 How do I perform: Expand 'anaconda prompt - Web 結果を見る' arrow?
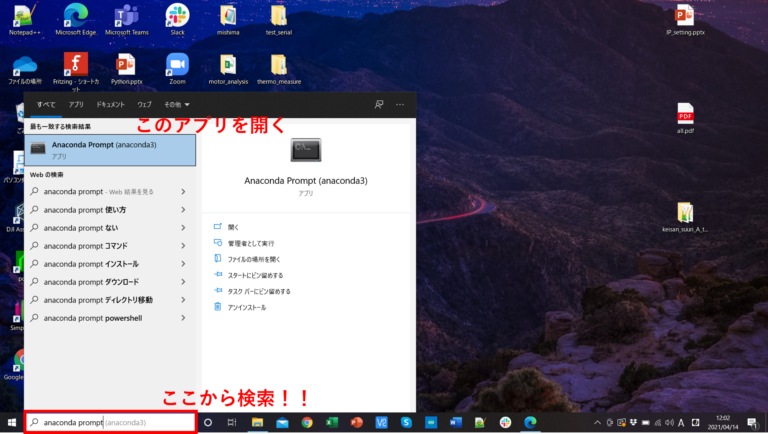183,192
